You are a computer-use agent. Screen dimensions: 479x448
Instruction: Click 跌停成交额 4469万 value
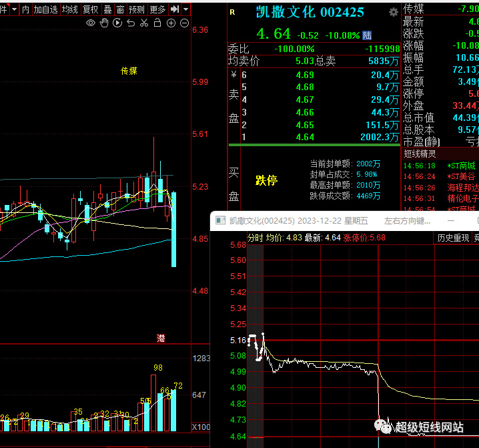tap(368, 196)
